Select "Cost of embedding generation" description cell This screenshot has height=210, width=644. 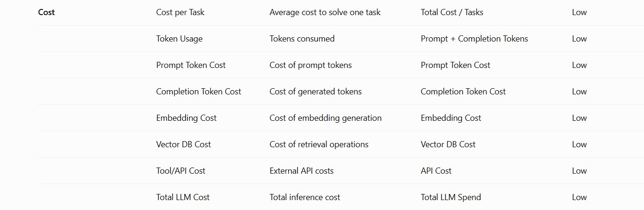326,118
